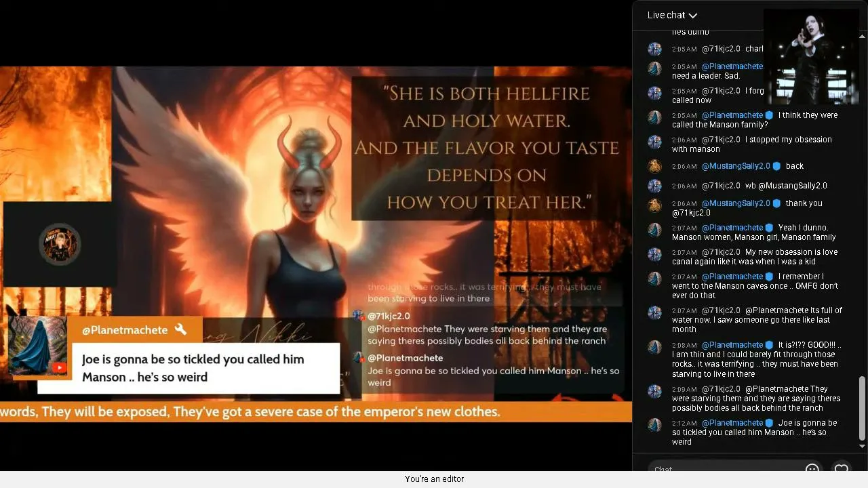The width and height of the screenshot is (868, 488).
Task: Click the moderator badge beside 'Yeah I dunno.'
Action: coord(769,228)
